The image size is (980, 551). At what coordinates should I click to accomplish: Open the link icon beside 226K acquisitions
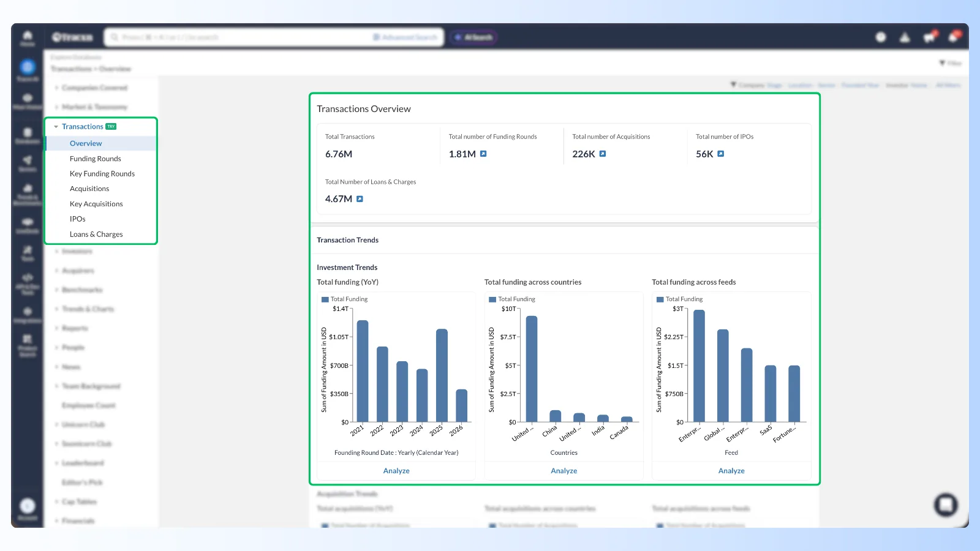603,154
